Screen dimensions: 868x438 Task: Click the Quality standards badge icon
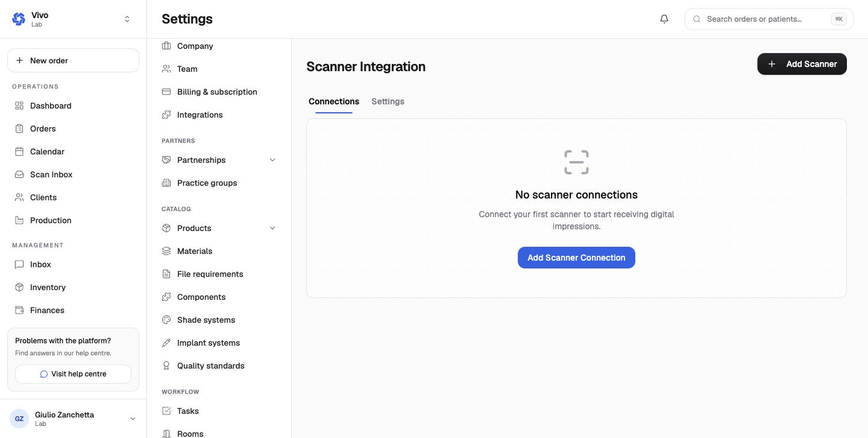coord(166,366)
